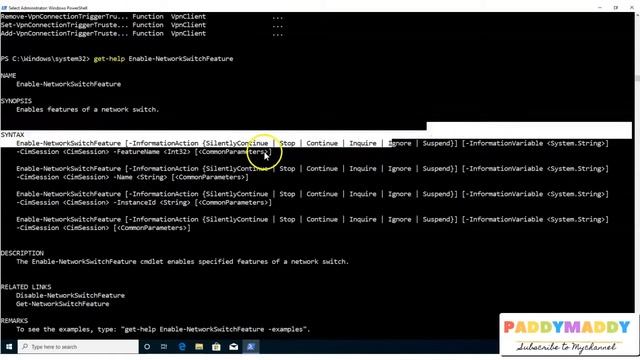Click the 'PS C:\Windows\system32>' prompt
The image size is (640, 360).
45,59
